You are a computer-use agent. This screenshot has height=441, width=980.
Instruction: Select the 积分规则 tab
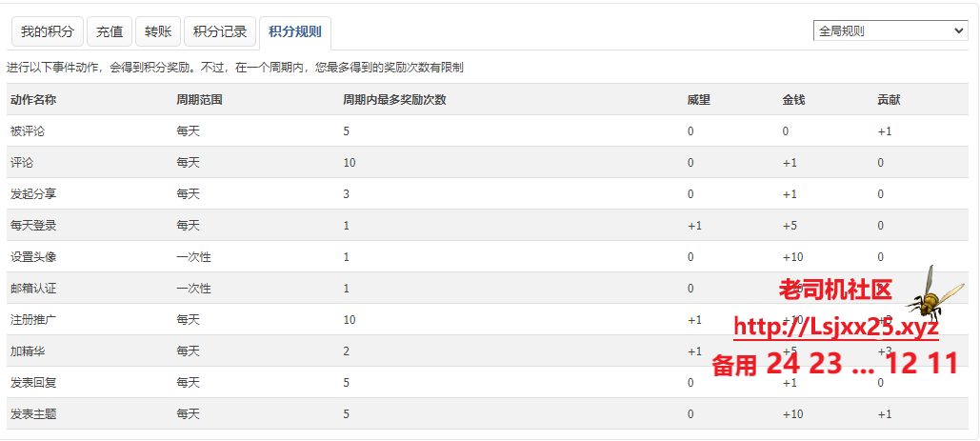[x=295, y=31]
